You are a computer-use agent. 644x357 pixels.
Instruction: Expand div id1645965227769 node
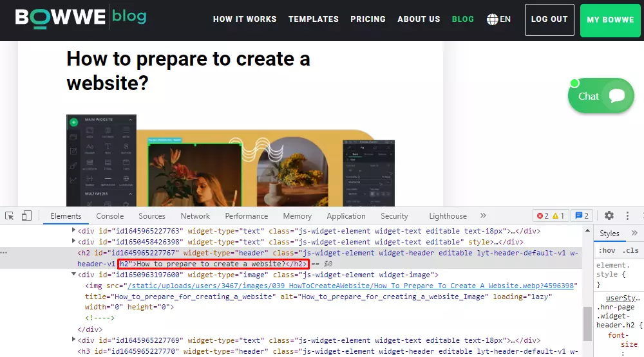click(73, 340)
